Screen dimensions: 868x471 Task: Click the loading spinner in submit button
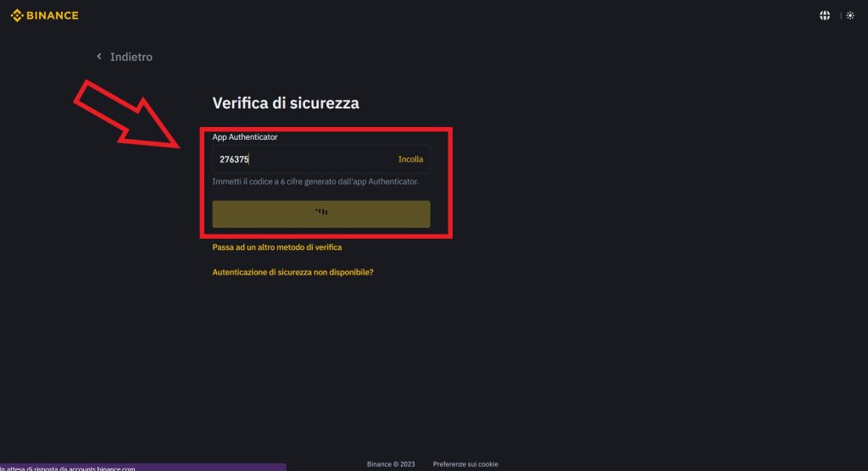321,212
